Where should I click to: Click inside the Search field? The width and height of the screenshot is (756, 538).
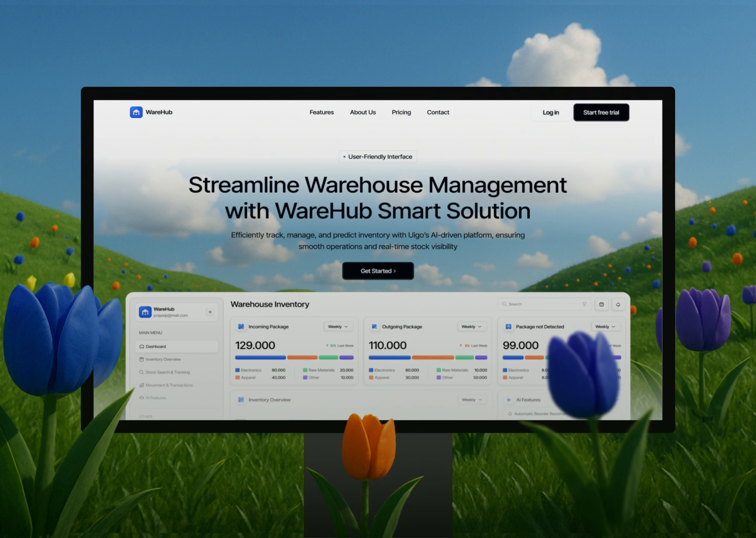click(530, 304)
